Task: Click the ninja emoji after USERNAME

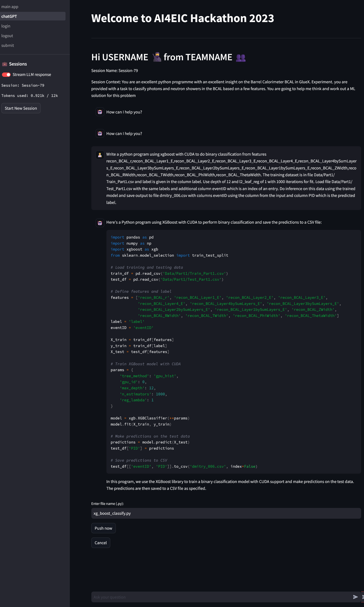Action: [157, 57]
